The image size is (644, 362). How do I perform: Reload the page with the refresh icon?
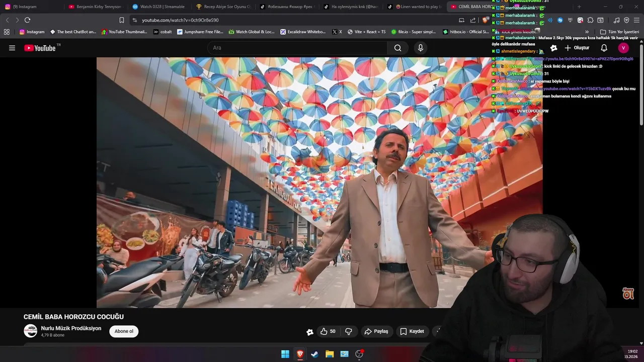point(27,20)
